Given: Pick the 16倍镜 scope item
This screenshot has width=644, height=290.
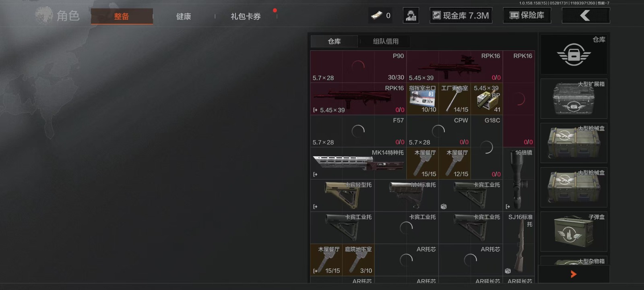Looking at the screenshot, I should 519,180.
